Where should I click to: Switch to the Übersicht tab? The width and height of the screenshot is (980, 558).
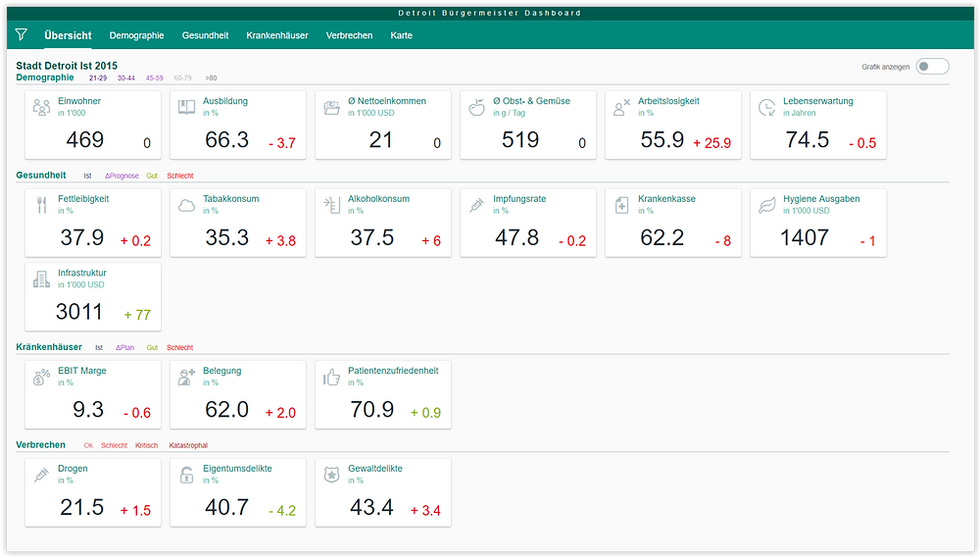point(68,35)
